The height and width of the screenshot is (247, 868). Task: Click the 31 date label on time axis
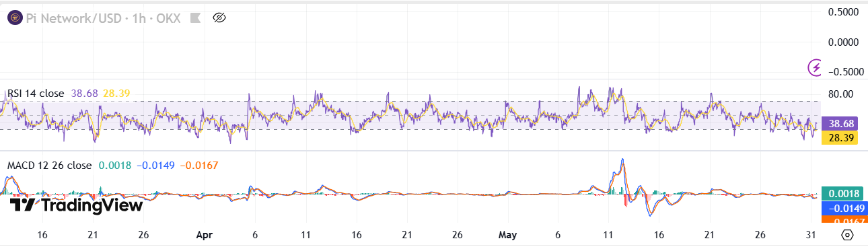point(811,236)
